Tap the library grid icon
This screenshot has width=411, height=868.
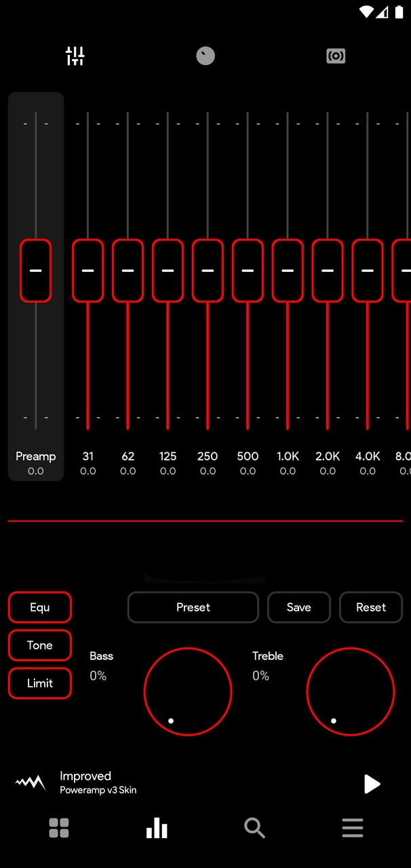pos(59,828)
